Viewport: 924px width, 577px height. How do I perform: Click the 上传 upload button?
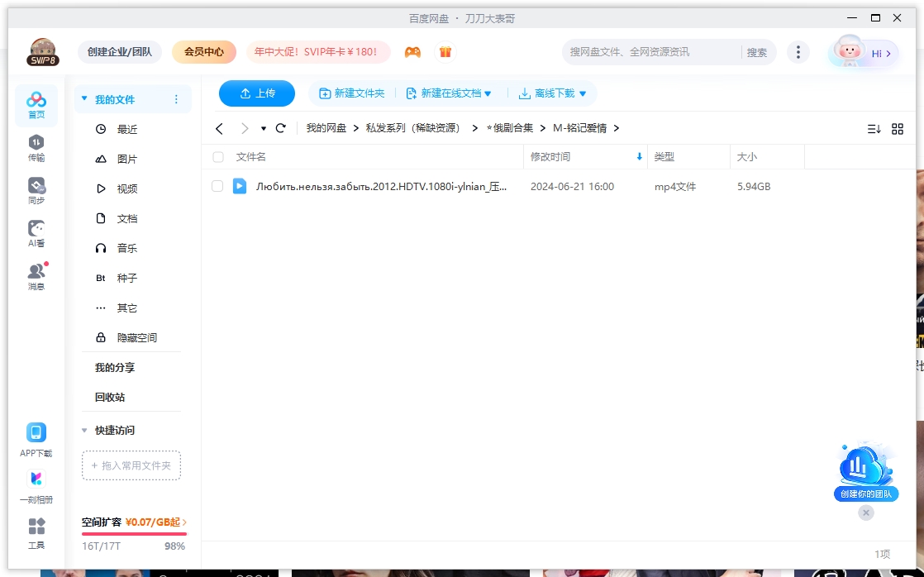click(256, 93)
